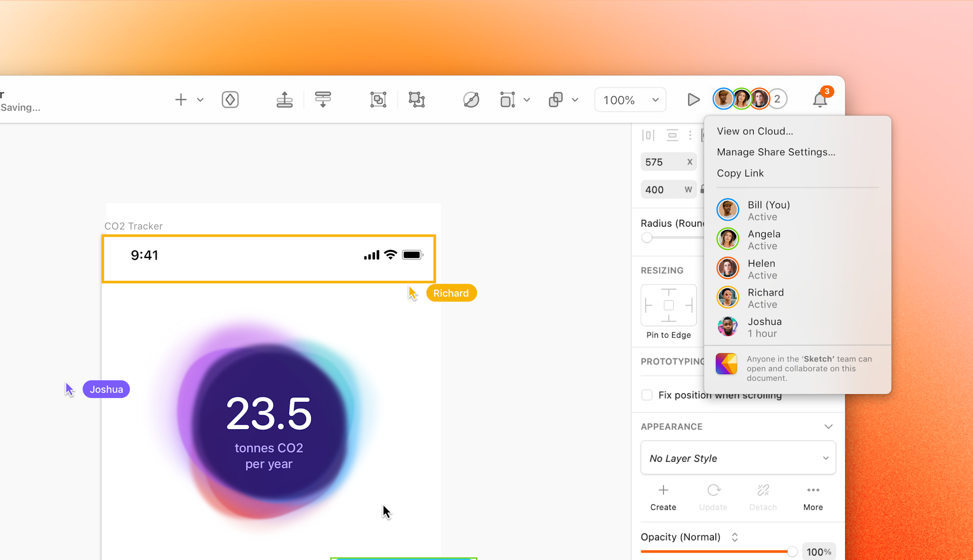The width and height of the screenshot is (973, 560).
Task: Enable Fix position when scrolling
Action: 647,395
